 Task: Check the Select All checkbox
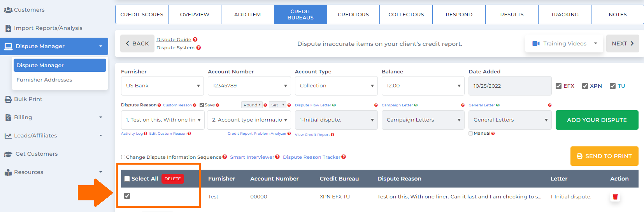tap(127, 179)
